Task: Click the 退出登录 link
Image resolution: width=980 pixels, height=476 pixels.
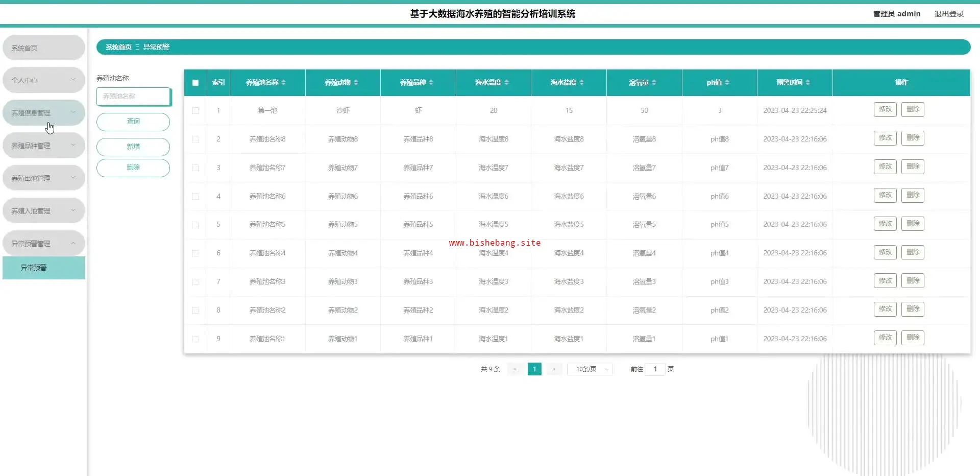Action: [949, 14]
